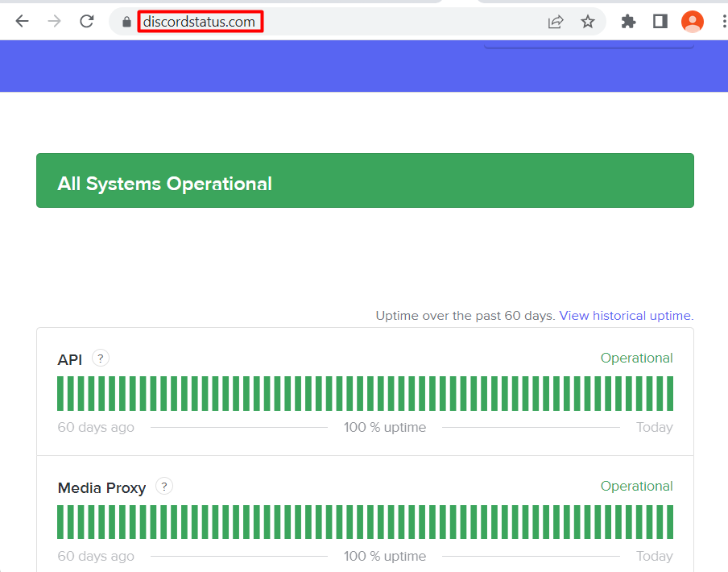
Task: Bookmark this tab with the star icon
Action: (x=588, y=22)
